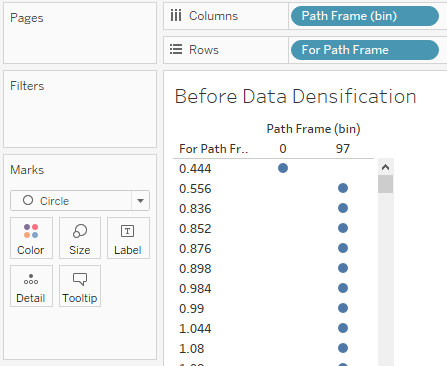Open the Detail marks card

point(31,286)
